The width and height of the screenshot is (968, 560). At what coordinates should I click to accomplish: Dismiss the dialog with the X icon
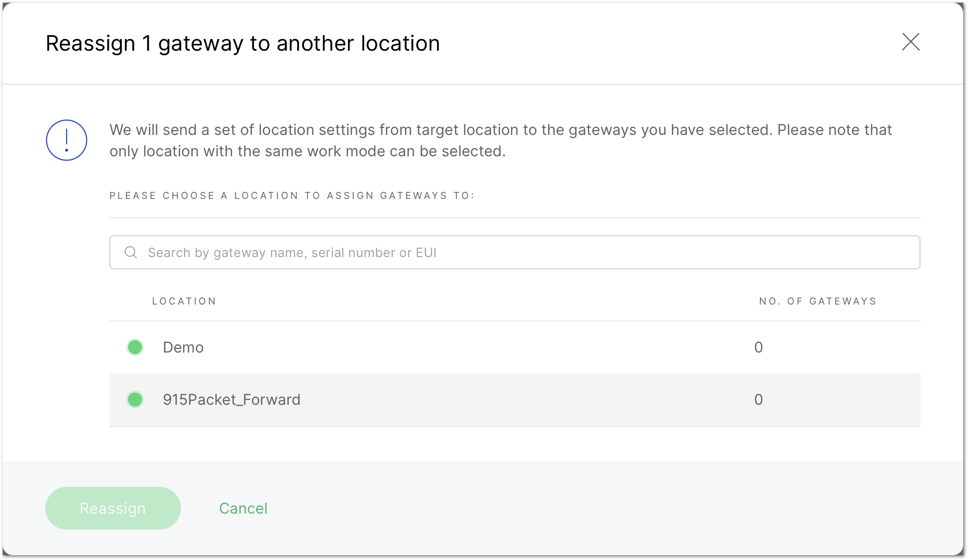coord(910,43)
